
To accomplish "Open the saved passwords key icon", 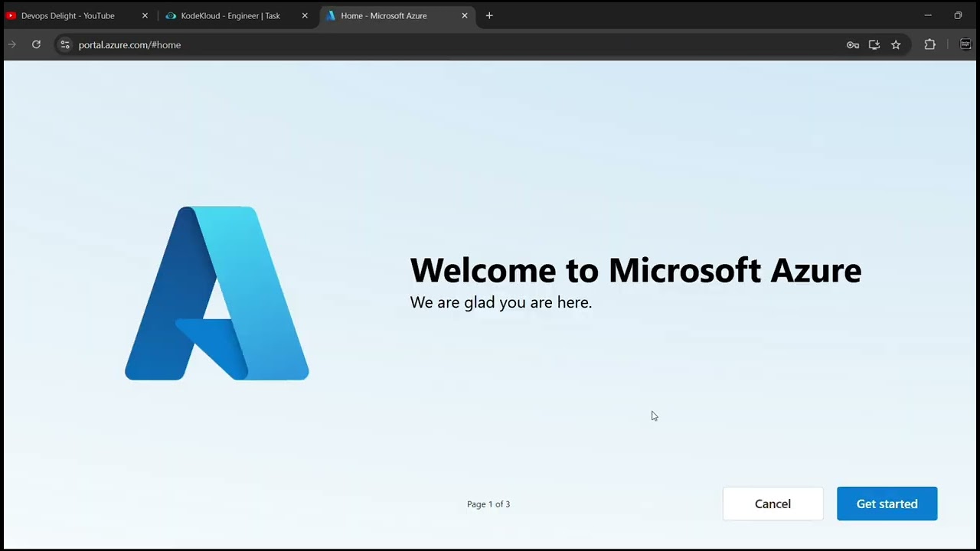I will click(x=853, y=44).
